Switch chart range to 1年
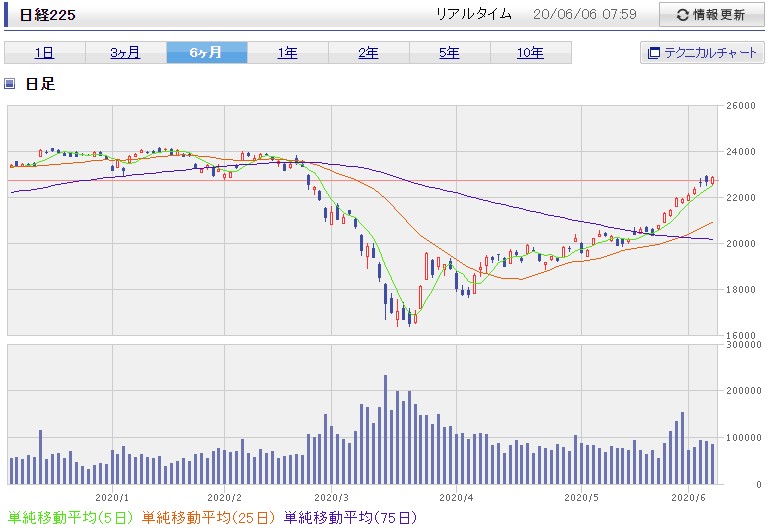Image resolution: width=772 pixels, height=530 pixels. click(x=288, y=52)
